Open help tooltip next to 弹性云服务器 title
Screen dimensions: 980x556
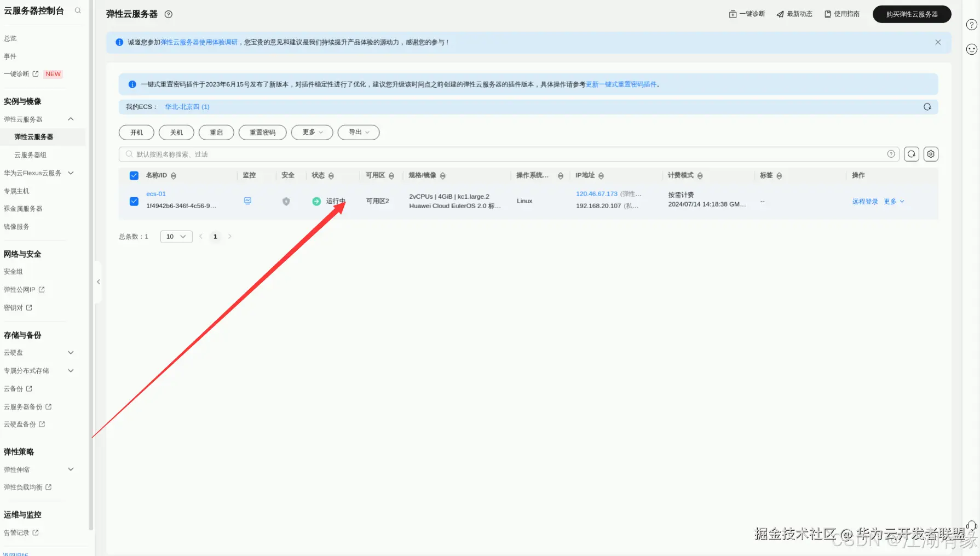[x=169, y=14]
